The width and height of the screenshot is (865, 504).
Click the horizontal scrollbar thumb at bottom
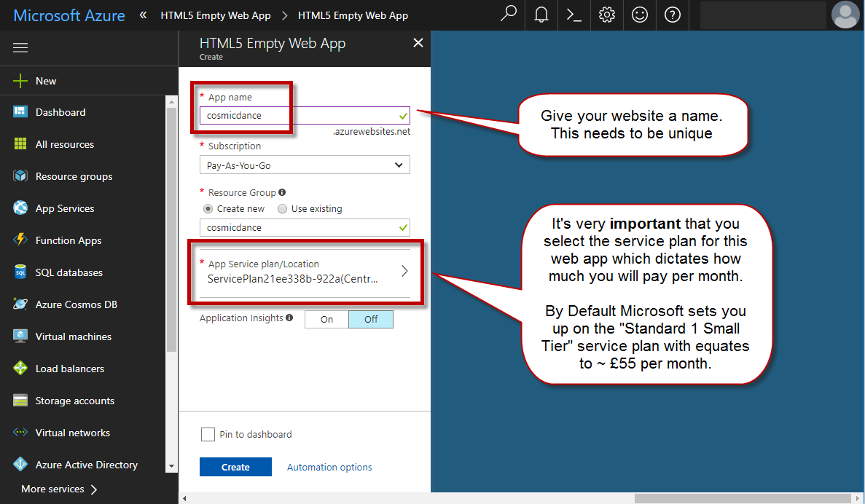coord(743,498)
